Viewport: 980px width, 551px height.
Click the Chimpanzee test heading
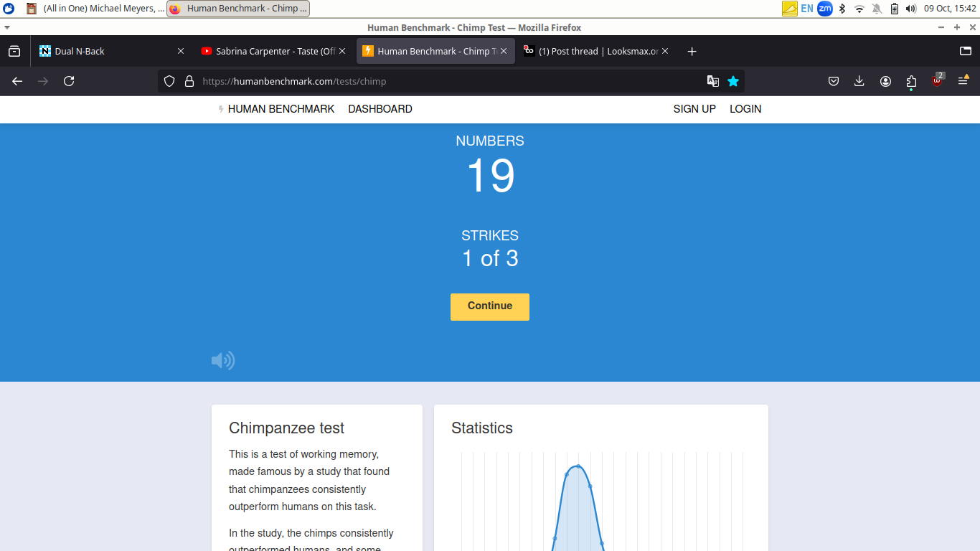coord(286,428)
